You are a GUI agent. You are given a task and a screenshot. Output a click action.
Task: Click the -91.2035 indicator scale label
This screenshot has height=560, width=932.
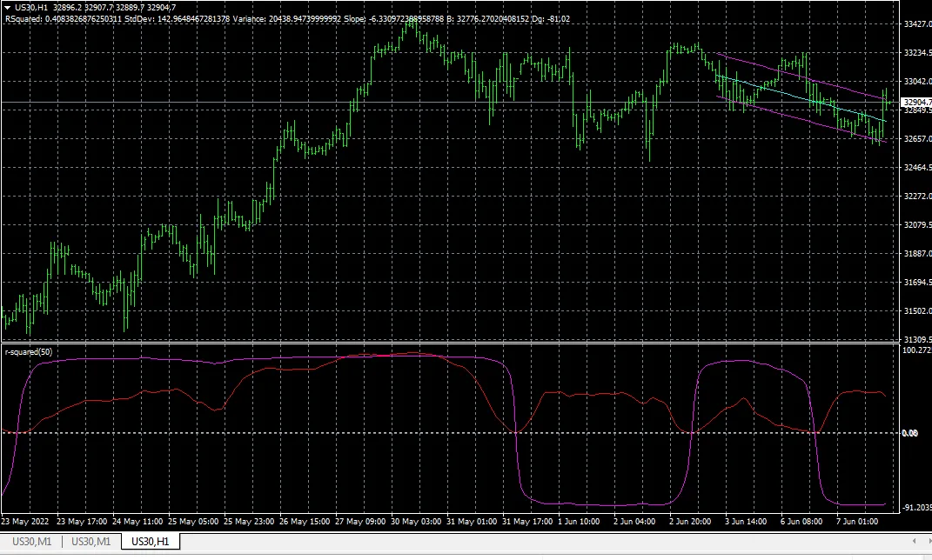(916, 508)
